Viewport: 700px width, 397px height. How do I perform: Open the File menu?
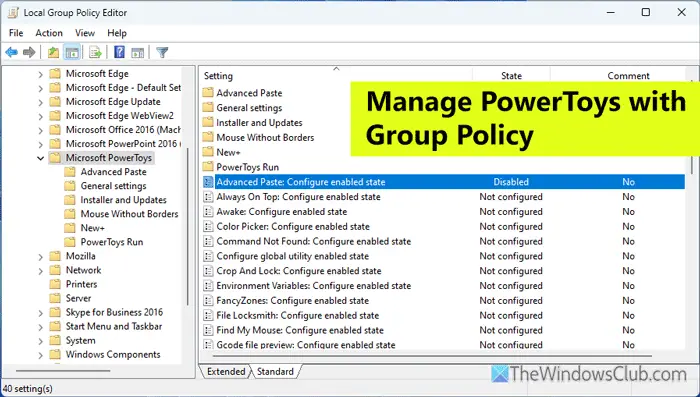coord(16,33)
